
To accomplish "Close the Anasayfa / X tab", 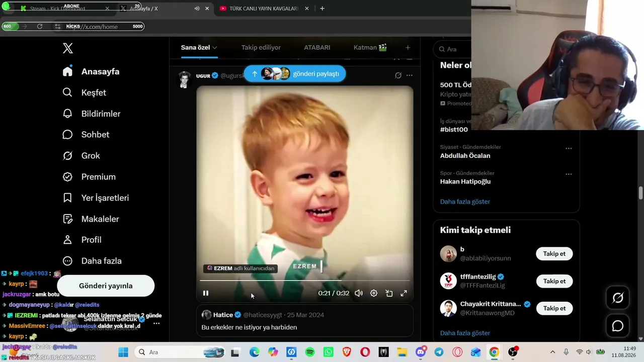I will coord(207,9).
